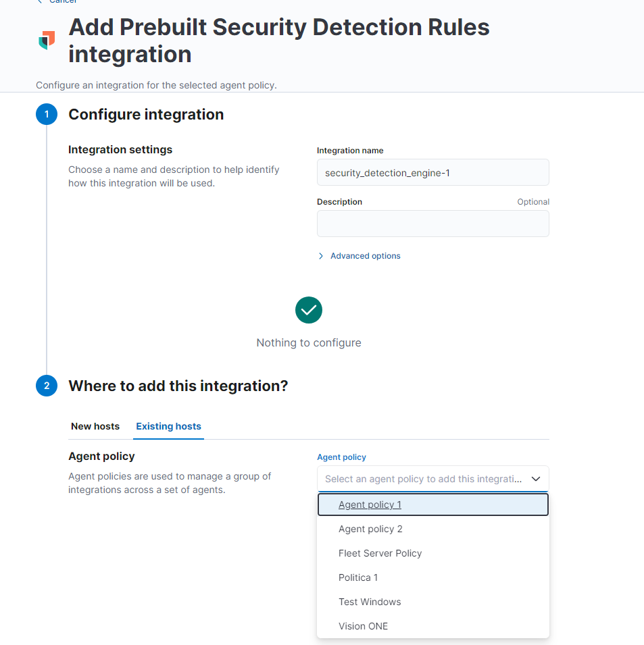This screenshot has height=645, width=644.
Task: Select Agent policy 2 option
Action: [x=370, y=529]
